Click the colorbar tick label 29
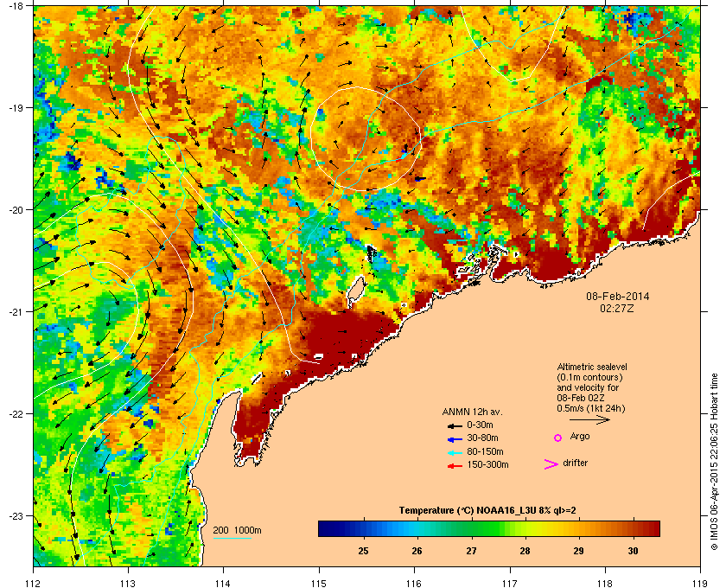Image resolution: width=726 pixels, height=588 pixels. pos(578,551)
